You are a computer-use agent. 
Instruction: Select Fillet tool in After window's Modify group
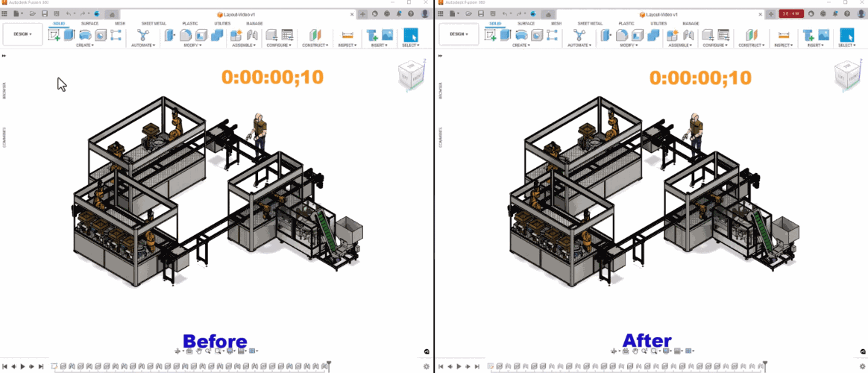point(622,35)
